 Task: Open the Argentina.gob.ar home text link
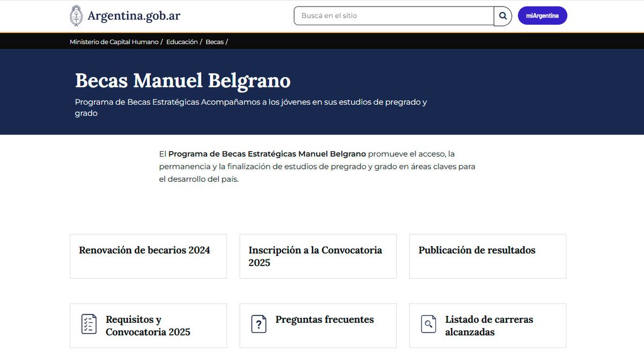[x=134, y=16]
